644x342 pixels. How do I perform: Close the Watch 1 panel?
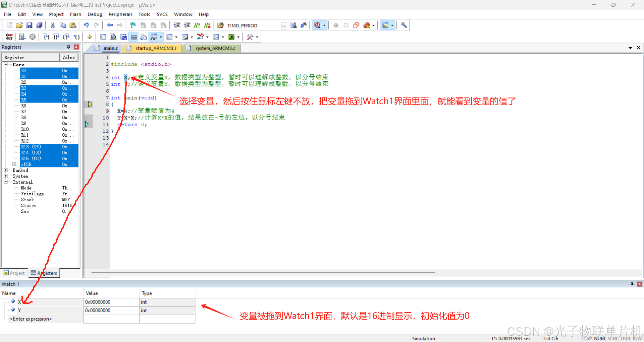coord(640,284)
